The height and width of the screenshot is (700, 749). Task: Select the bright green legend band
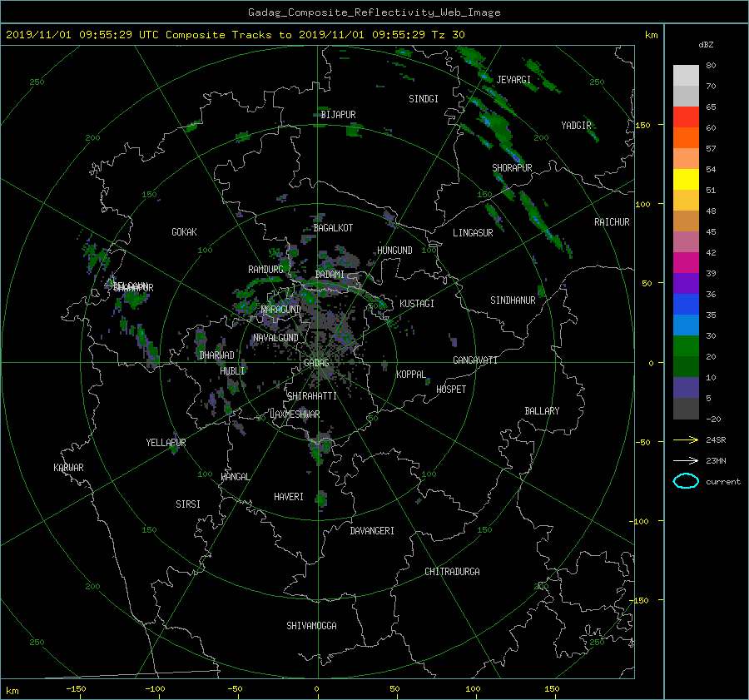(x=686, y=346)
